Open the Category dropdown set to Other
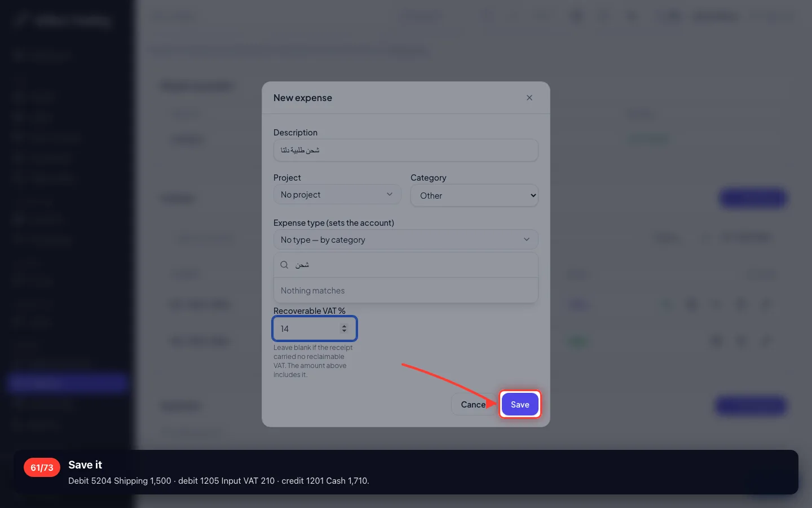The image size is (812, 508). tap(474, 195)
